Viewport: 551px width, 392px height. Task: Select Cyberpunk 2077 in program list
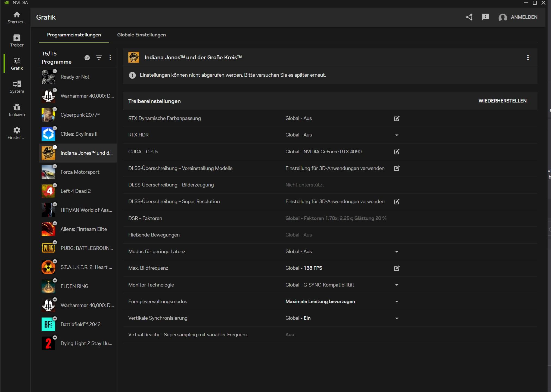(78, 115)
